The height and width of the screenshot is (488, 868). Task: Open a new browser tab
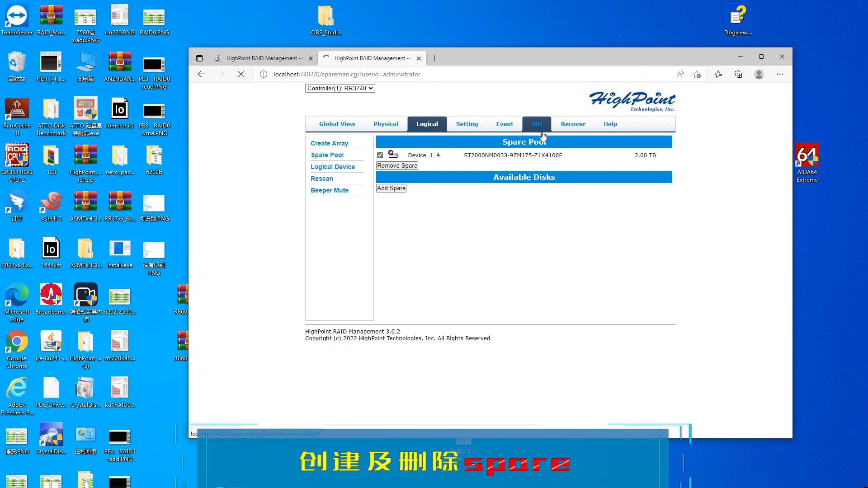pos(434,58)
